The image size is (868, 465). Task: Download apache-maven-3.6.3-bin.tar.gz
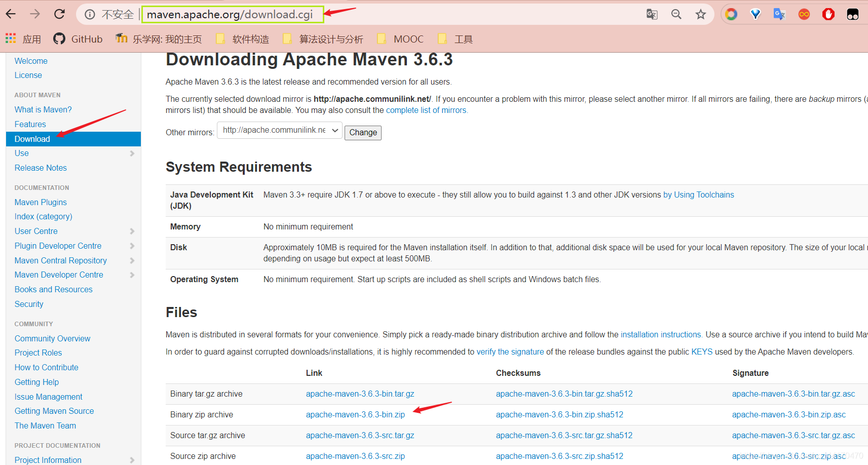(x=360, y=394)
